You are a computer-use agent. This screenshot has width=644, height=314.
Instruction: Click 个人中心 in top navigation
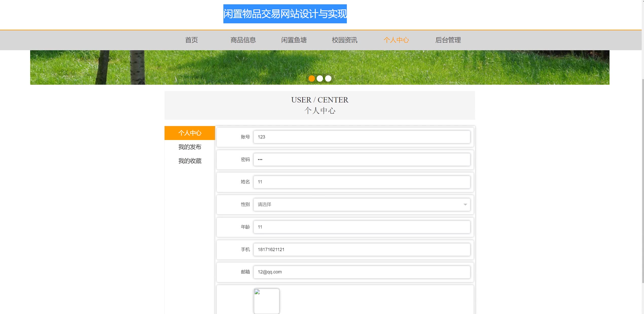point(396,40)
